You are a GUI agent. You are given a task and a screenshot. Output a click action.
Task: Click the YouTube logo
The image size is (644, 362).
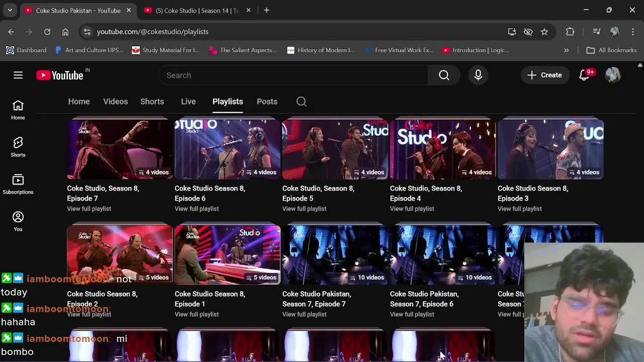click(x=60, y=75)
